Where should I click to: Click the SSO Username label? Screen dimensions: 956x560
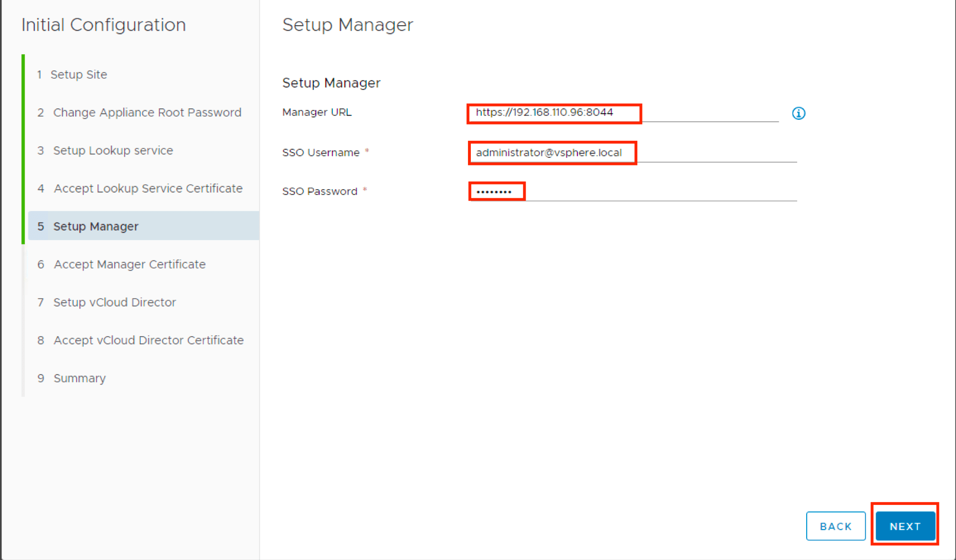coord(321,153)
